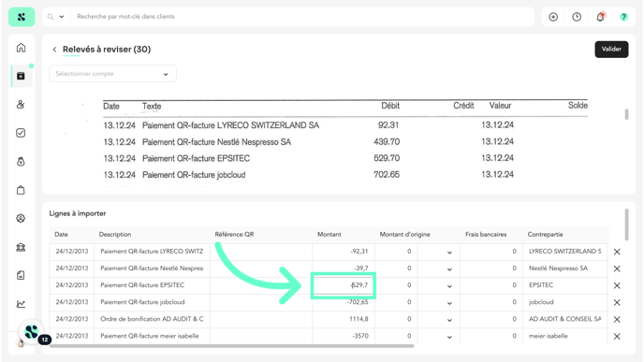Click the Lignes à importer vertical scrollbar
Screen dimensions: 644x362
click(626, 224)
